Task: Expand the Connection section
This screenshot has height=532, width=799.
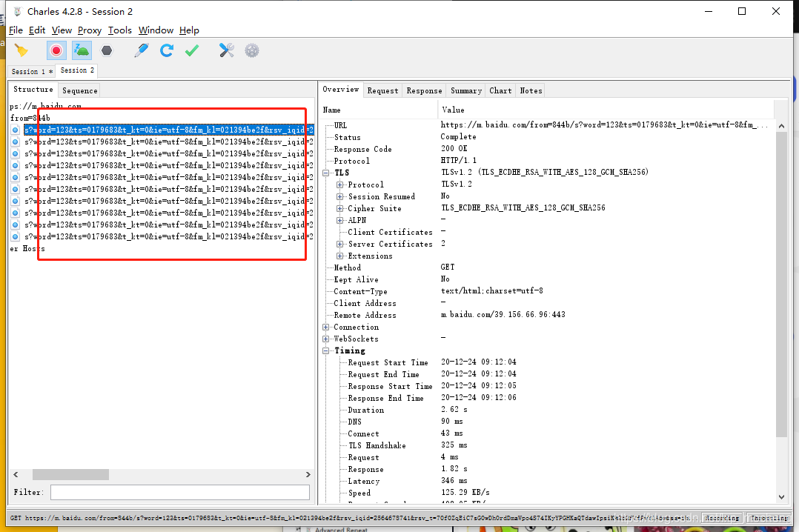Action: point(326,327)
